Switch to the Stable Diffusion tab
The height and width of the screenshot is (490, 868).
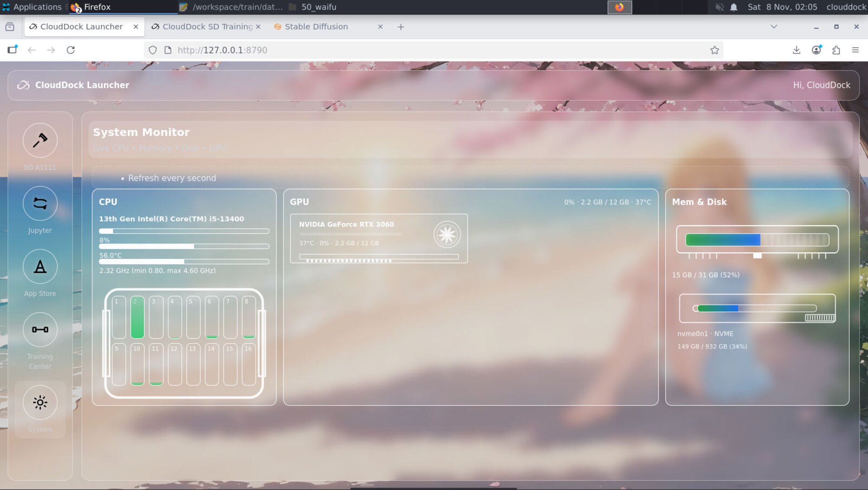click(x=315, y=26)
